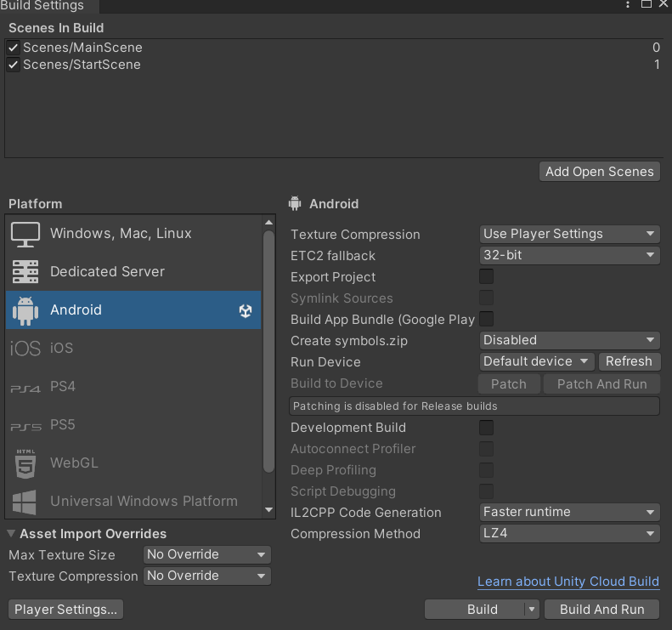The image size is (672, 630).
Task: Select the Windows, Mac, Linux platform
Action: [133, 234]
